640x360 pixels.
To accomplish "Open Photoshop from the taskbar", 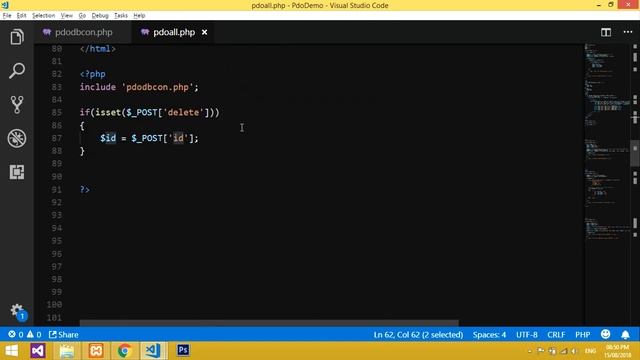I will 183,350.
